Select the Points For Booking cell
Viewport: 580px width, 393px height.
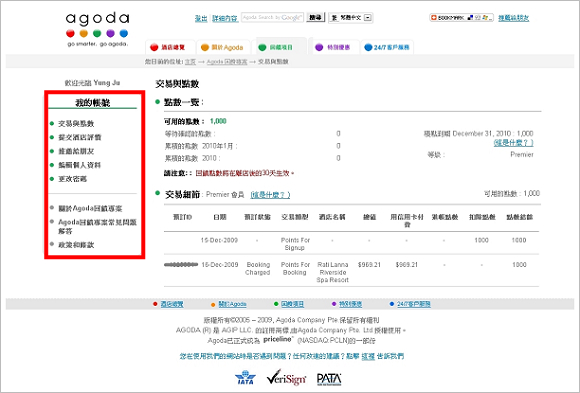pos(295,269)
